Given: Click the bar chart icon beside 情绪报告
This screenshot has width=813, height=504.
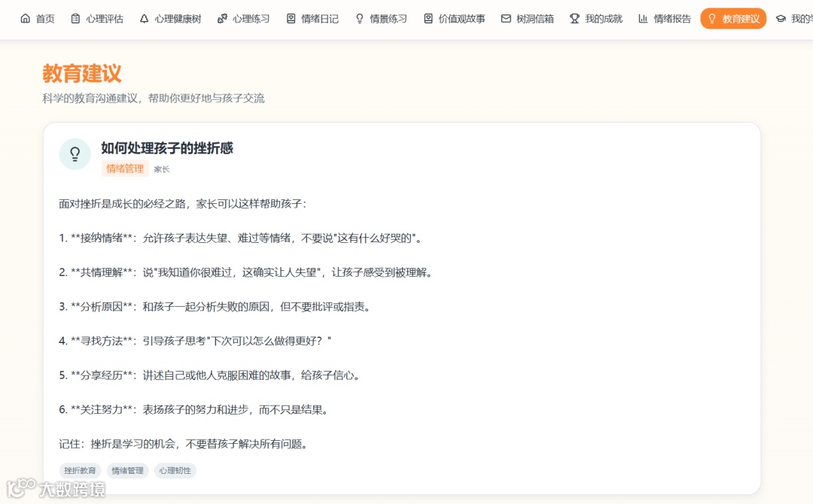Looking at the screenshot, I should (643, 19).
